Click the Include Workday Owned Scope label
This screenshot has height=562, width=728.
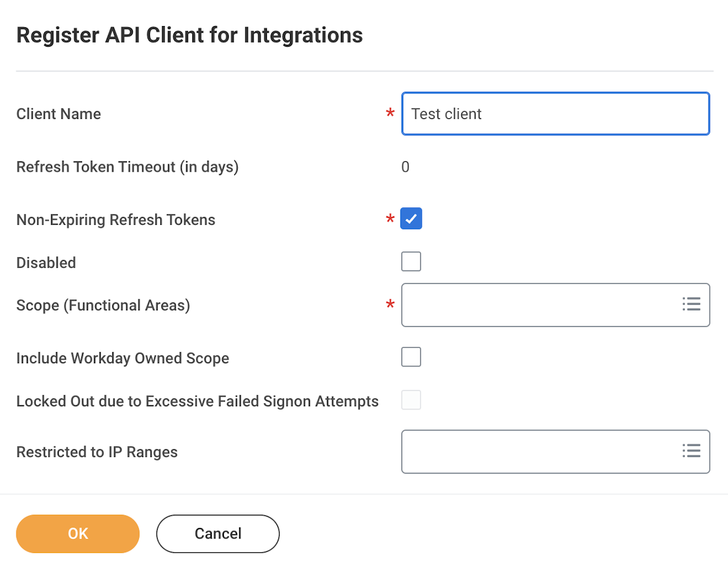click(123, 358)
